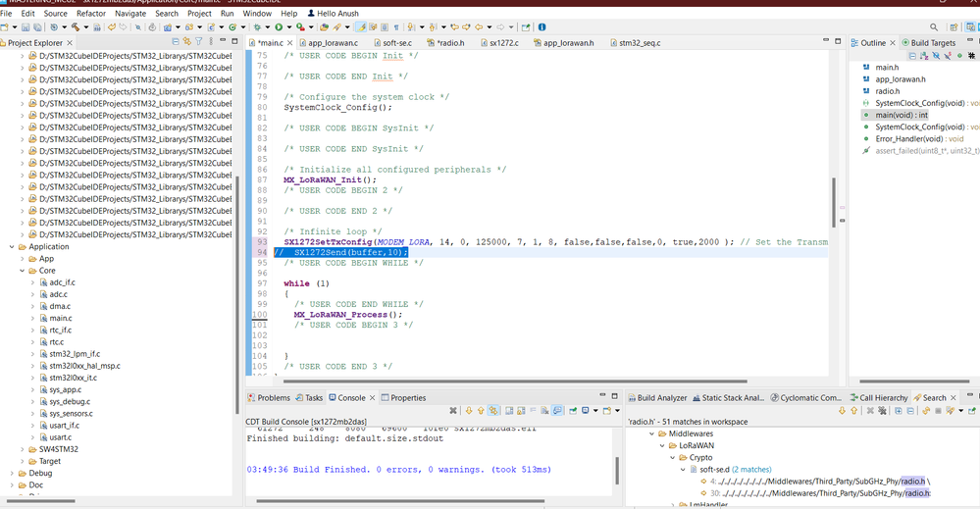Viewport: 980px width, 509px height.
Task: Click the Save All icon in the toolbar
Action: point(37,27)
